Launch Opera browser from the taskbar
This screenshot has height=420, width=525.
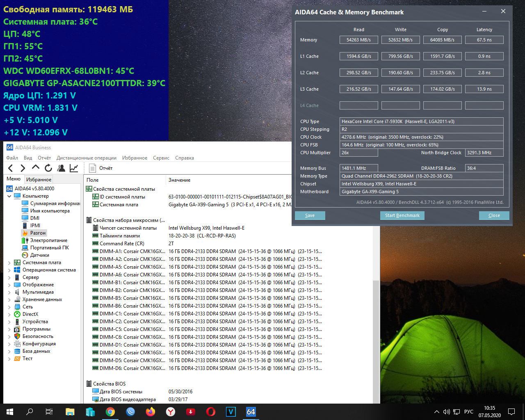(211, 412)
